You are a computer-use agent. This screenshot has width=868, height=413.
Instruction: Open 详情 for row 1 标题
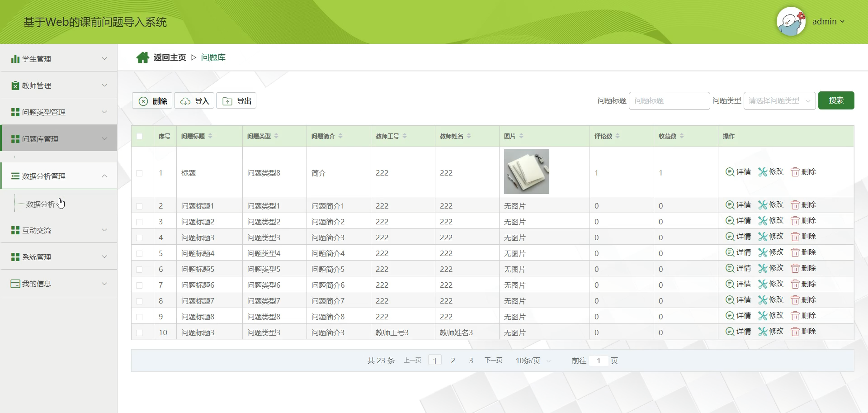tap(738, 172)
